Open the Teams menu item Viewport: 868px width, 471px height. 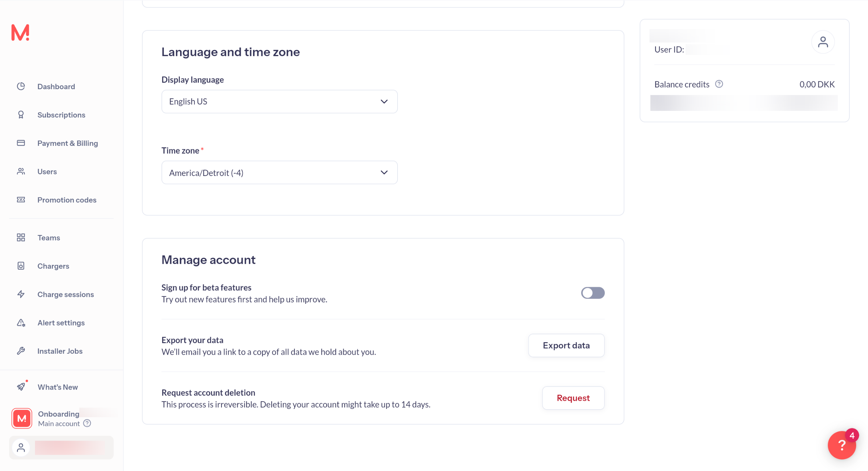pos(49,238)
